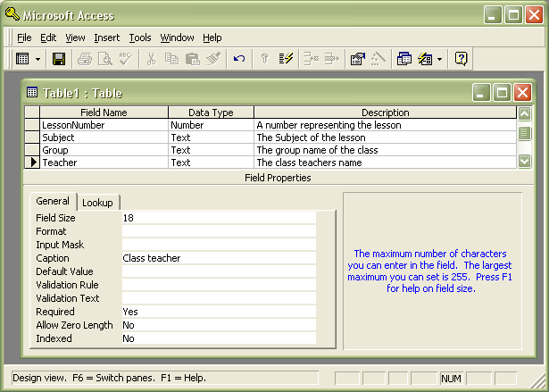The image size is (549, 392).
Task: Click the Number data type cell
Action: [212, 125]
